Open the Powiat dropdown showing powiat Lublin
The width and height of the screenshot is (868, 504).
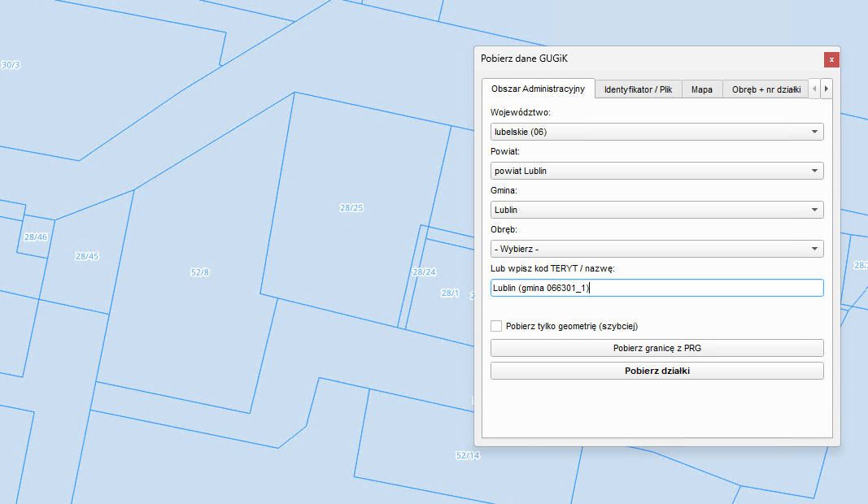[656, 171]
